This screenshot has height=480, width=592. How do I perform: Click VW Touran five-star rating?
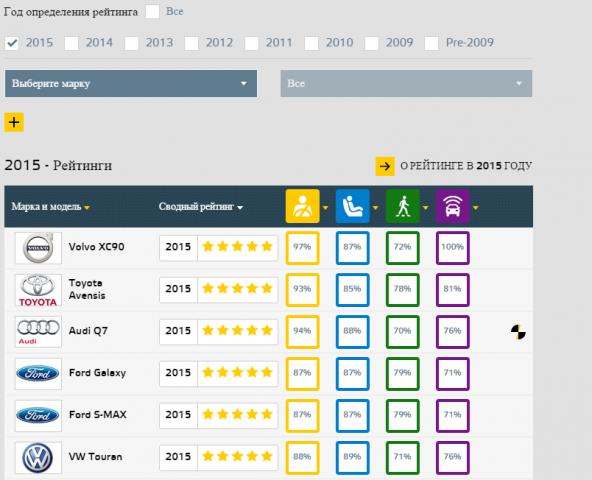(x=237, y=457)
